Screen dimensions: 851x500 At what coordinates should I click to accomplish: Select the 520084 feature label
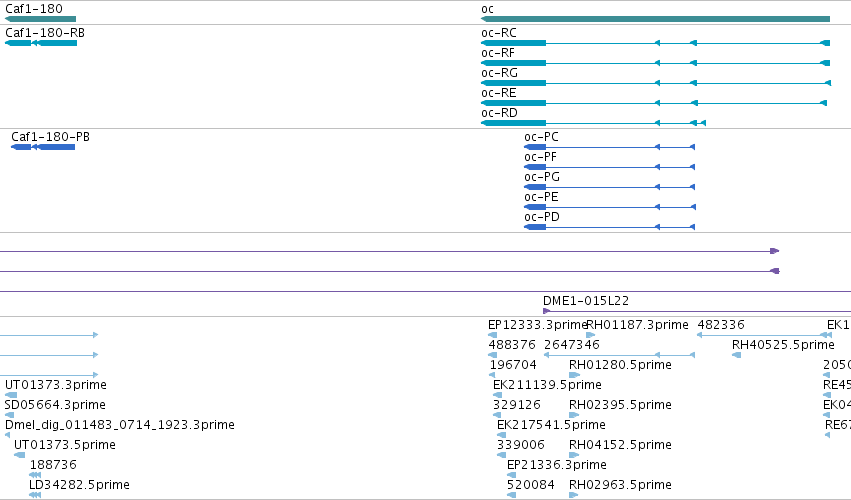531,485
